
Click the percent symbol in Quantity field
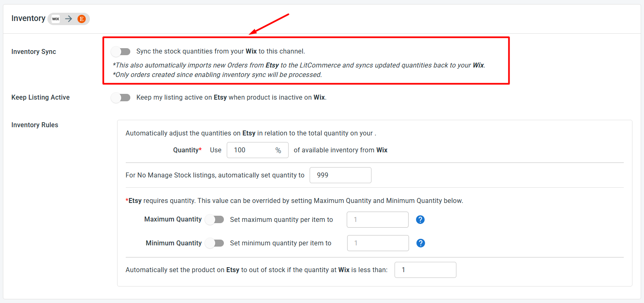[x=278, y=150]
